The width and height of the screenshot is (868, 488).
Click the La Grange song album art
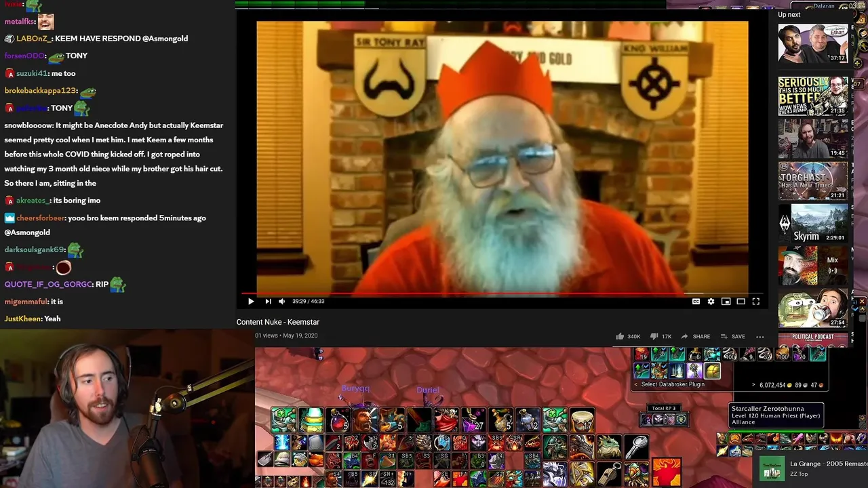[x=772, y=469]
